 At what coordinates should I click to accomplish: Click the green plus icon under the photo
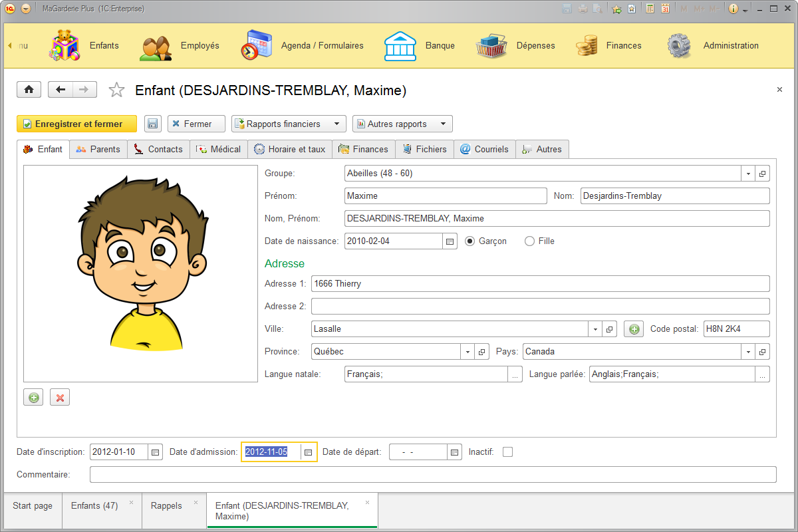coord(33,397)
